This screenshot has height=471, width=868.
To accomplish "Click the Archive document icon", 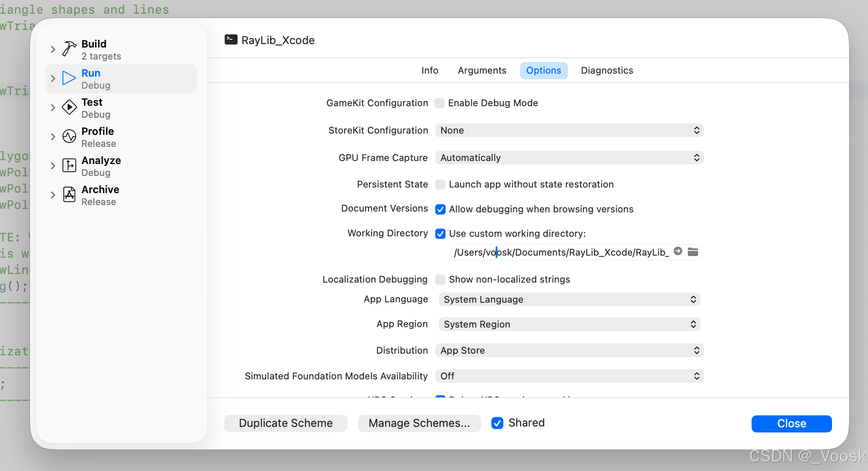I will pyautogui.click(x=69, y=195).
